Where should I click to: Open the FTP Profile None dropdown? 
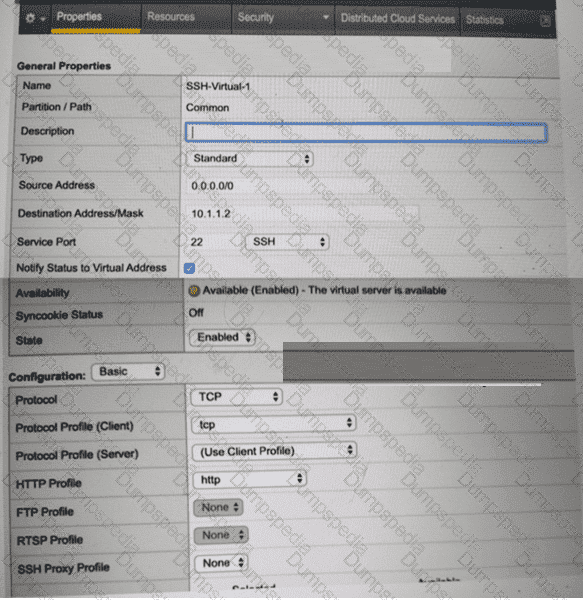point(218,508)
